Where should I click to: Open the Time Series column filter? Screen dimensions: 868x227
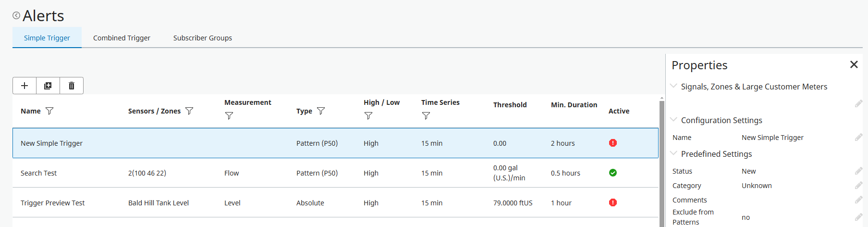pyautogui.click(x=426, y=116)
